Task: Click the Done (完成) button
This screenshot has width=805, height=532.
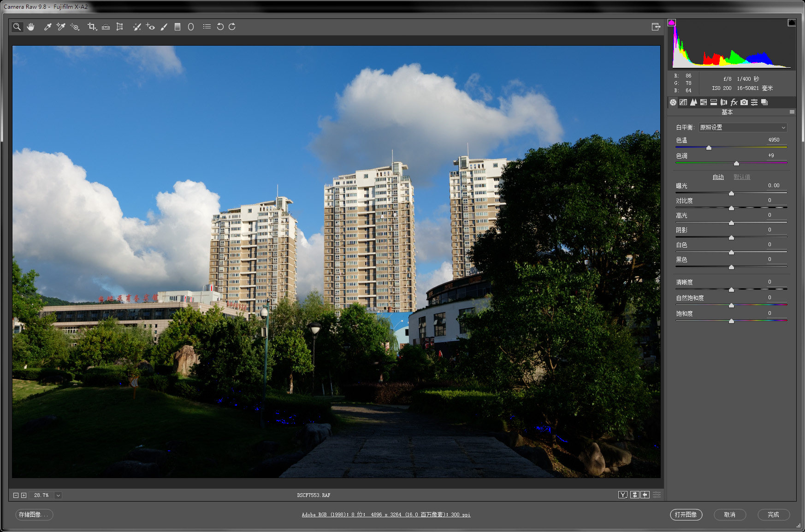Action: click(x=774, y=514)
